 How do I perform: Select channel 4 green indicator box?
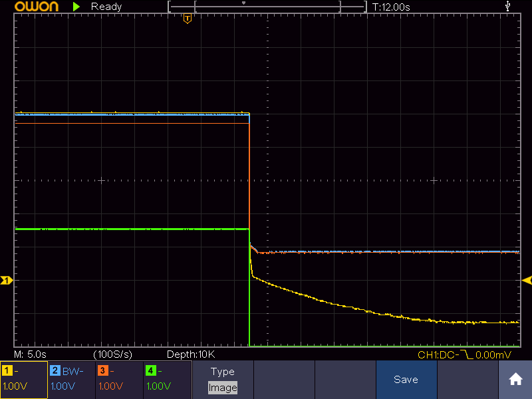point(168,380)
